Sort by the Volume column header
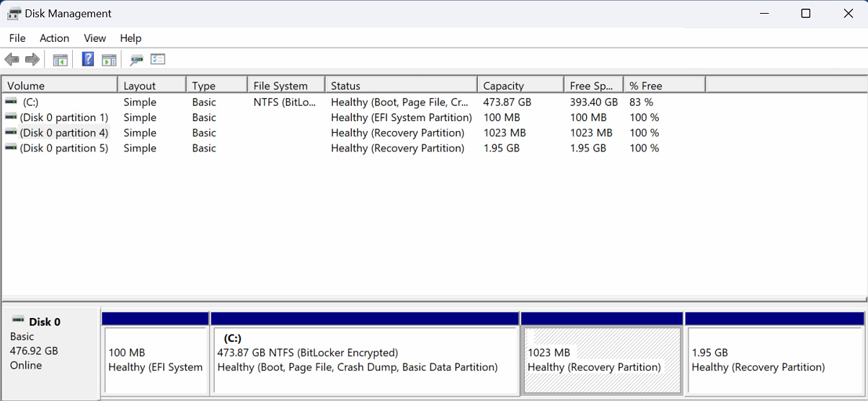Viewport: 868px width, 401px height. pos(60,85)
